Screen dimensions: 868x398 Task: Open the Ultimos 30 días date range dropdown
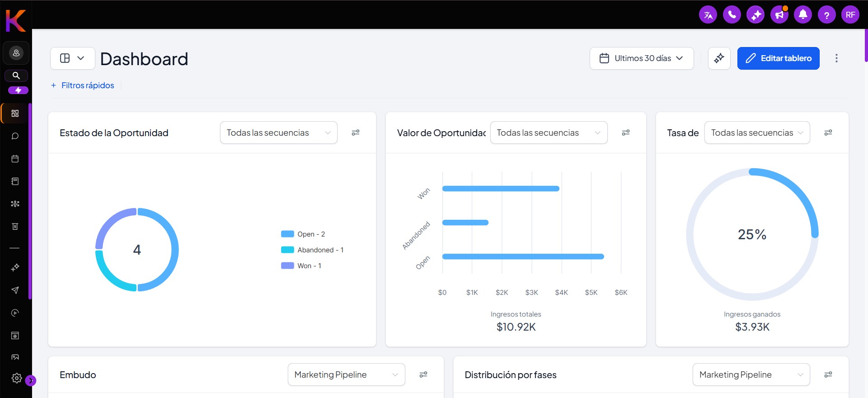642,58
